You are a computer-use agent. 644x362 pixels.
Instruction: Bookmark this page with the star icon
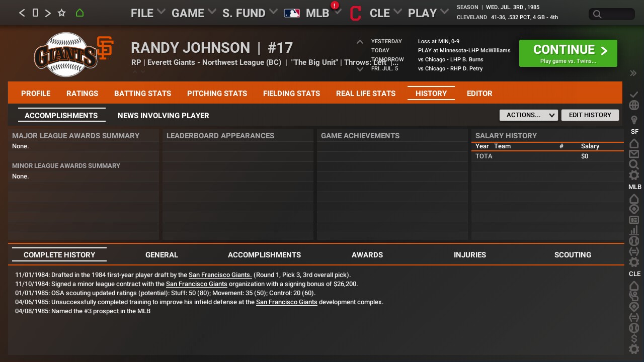(61, 13)
